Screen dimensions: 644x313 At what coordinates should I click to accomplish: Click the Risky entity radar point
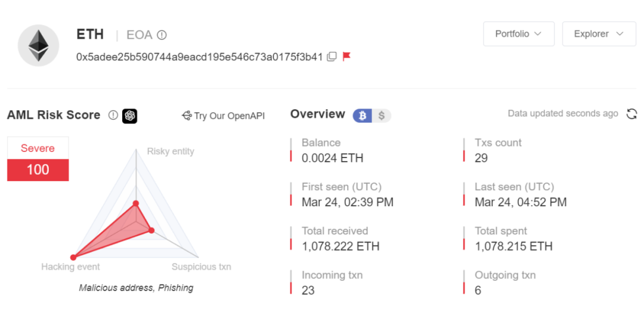135,203
